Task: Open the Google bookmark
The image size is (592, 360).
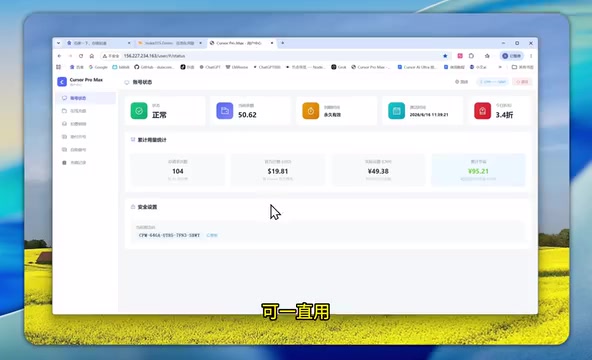Action: point(98,67)
